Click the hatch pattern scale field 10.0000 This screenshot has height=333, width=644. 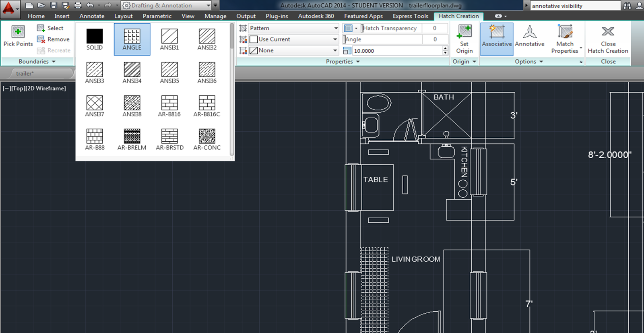[x=397, y=51]
